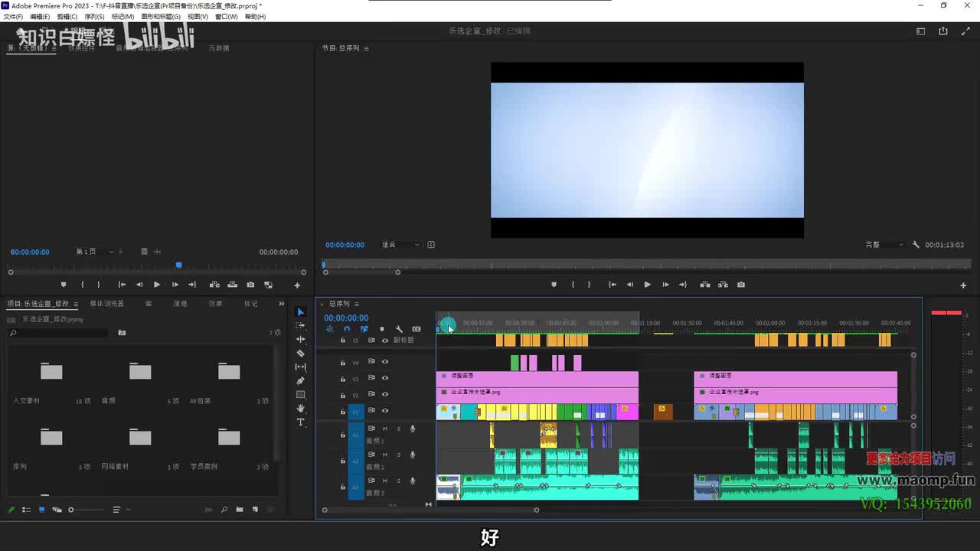Open the 剪辑(C) menu
The height and width of the screenshot is (551, 980).
(67, 17)
